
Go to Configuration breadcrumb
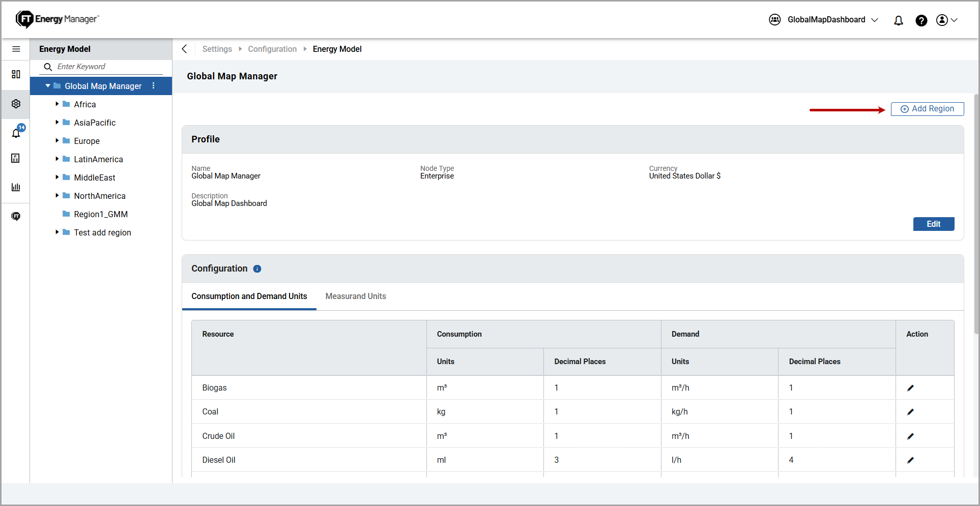(272, 49)
